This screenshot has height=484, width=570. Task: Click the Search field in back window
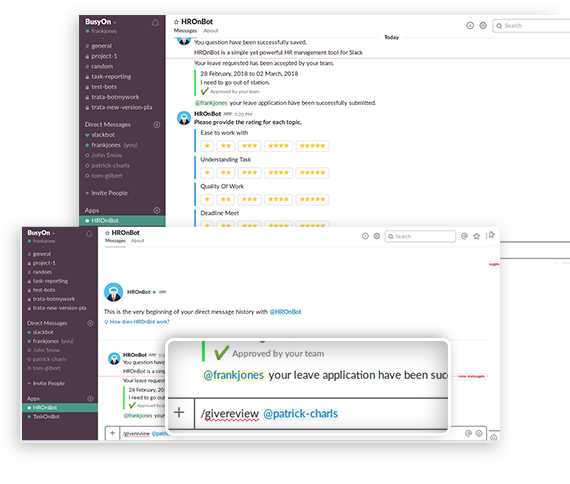tap(531, 26)
